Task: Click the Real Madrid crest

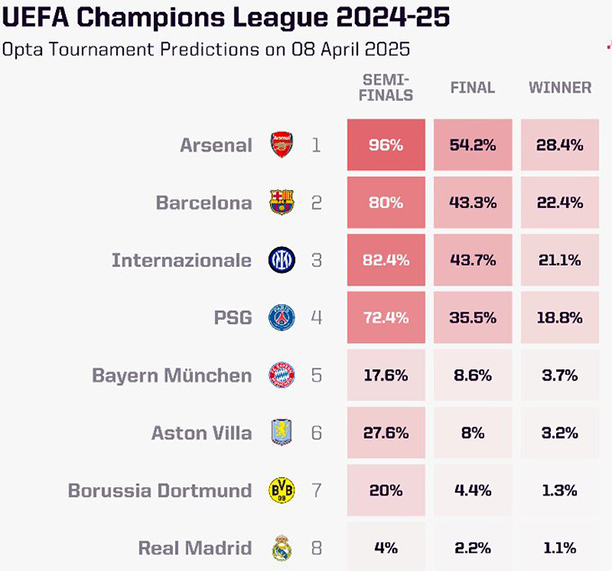Action: tap(282, 548)
